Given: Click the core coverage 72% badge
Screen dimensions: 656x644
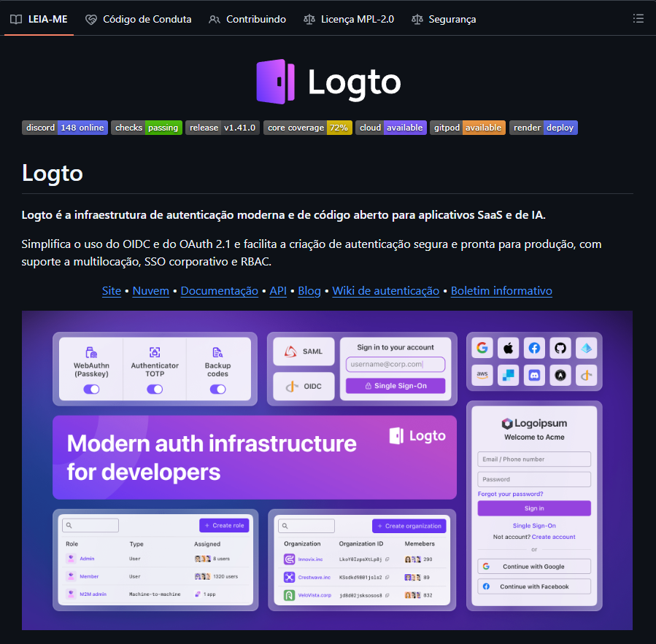Looking at the screenshot, I should (307, 128).
